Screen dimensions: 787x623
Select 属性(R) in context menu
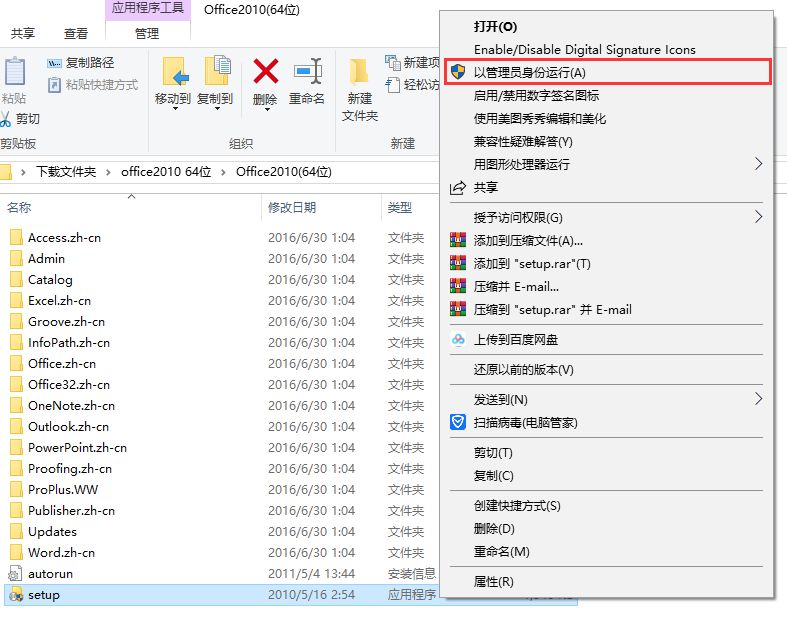pos(606,582)
